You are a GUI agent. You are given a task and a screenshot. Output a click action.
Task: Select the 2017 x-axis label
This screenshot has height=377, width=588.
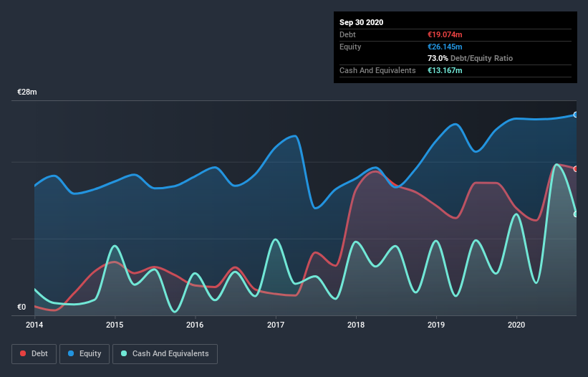point(276,325)
